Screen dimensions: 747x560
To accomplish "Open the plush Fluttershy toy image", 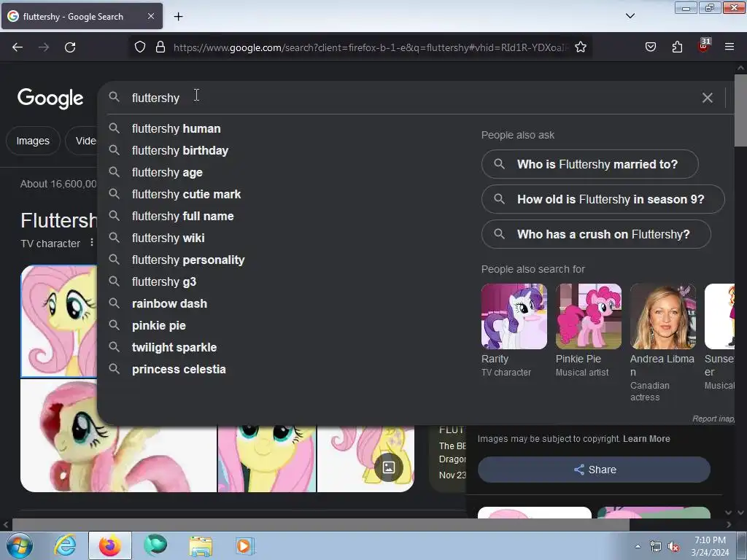I will pos(118,436).
